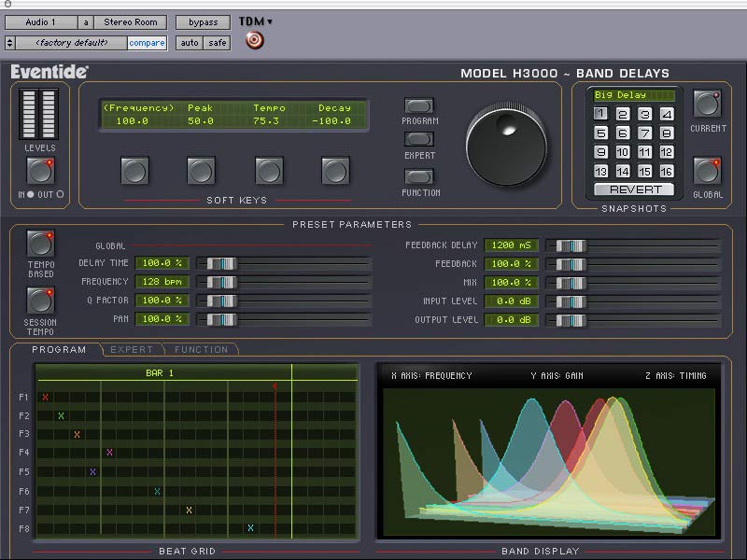Click the Big Delay snapshot name display
Image resolution: width=747 pixels, height=560 pixels.
(x=634, y=95)
